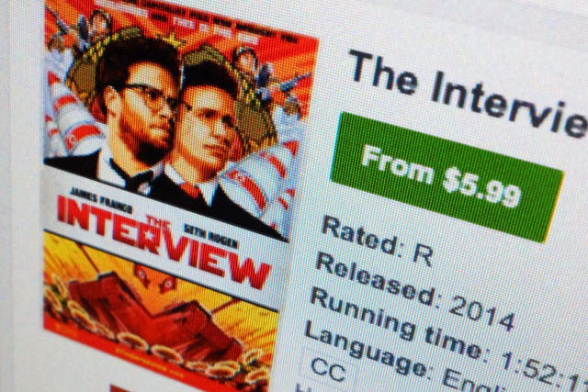Click the R rating value
The image size is (588, 392).
coord(423,256)
